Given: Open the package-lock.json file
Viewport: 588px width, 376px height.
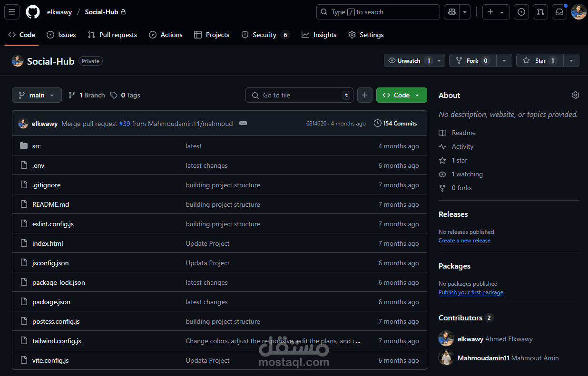Looking at the screenshot, I should (59, 282).
